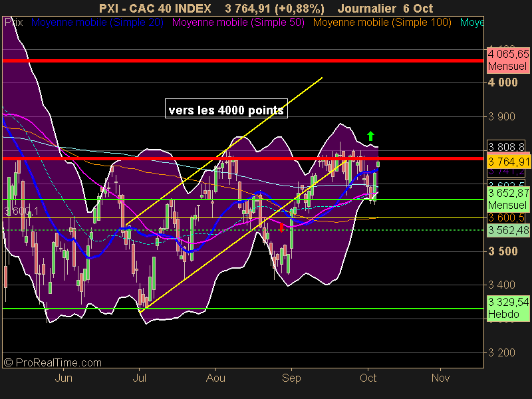
Task: Click the '3 808,8' price label on axis
Action: [x=506, y=146]
